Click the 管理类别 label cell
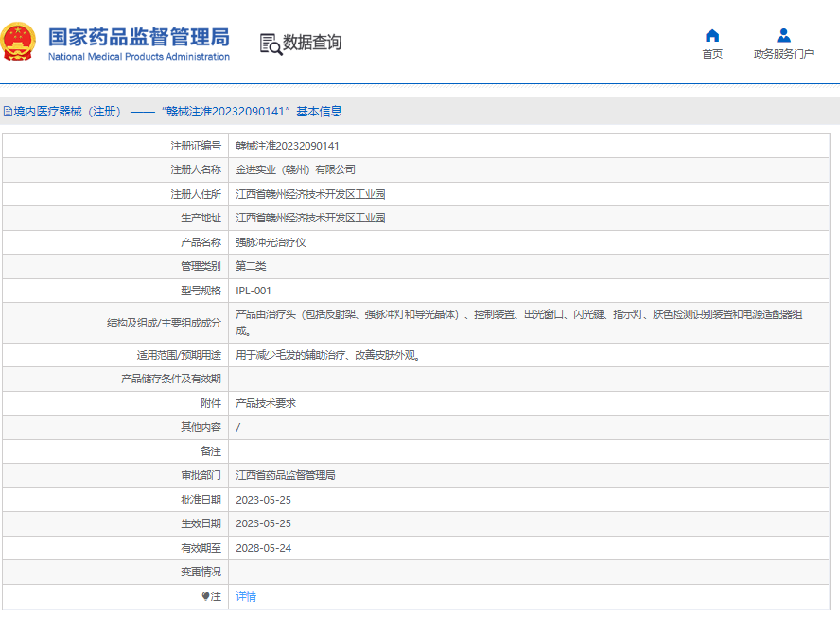The height and width of the screenshot is (619, 840). [x=115, y=266]
